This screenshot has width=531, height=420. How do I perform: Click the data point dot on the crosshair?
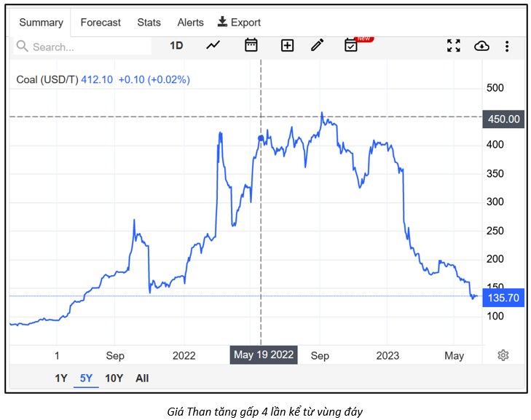(x=261, y=138)
